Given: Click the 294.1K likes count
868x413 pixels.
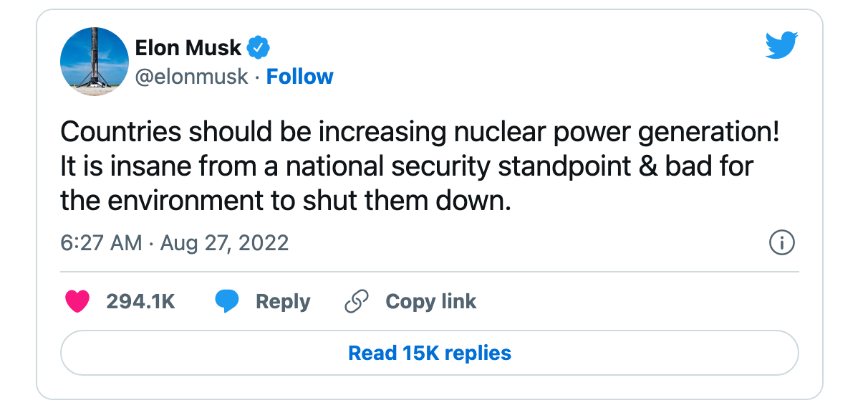Looking at the screenshot, I should [140, 302].
